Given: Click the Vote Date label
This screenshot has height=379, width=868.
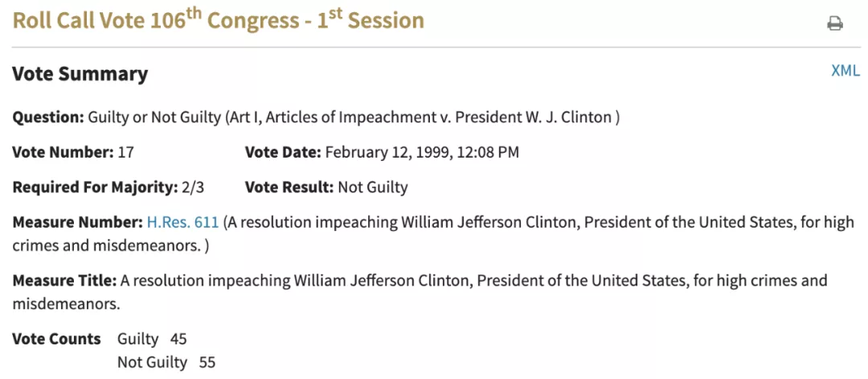Looking at the screenshot, I should point(283,152).
